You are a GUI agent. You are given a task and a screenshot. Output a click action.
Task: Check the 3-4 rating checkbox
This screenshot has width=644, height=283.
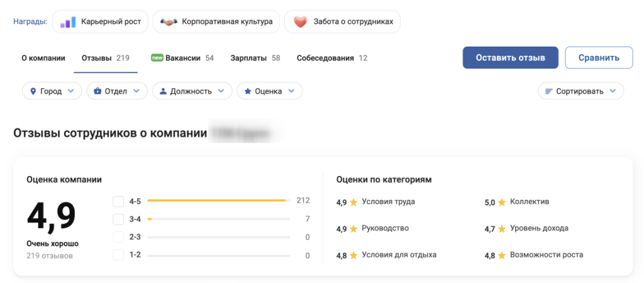[x=118, y=219]
